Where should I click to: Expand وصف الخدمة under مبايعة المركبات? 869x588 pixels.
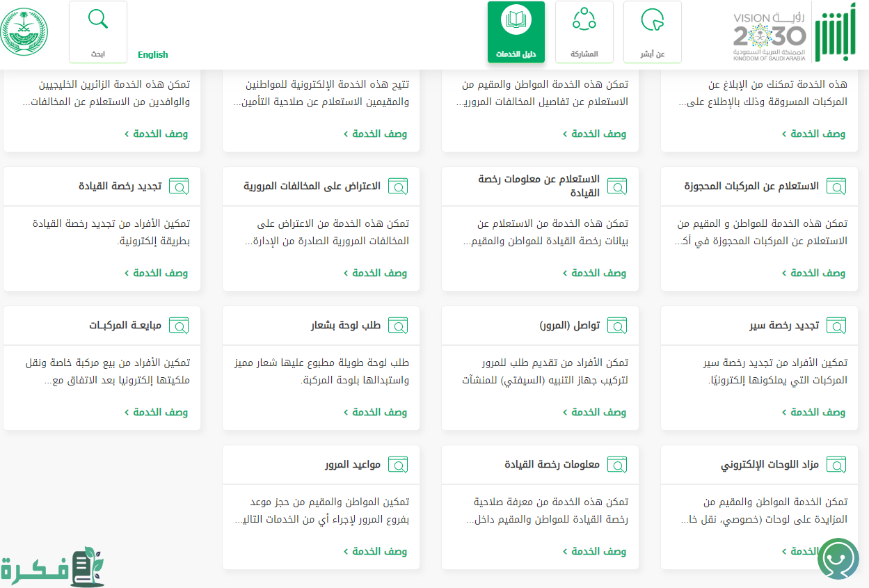[156, 412]
